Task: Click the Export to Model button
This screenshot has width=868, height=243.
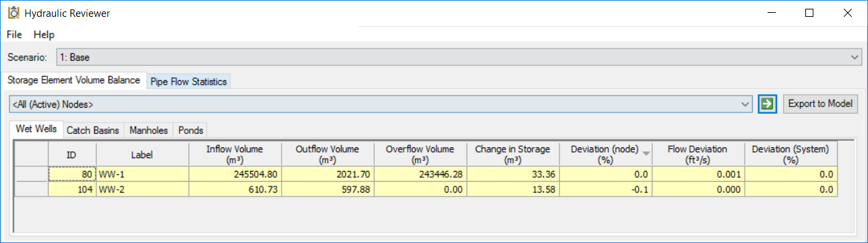Action: click(x=820, y=104)
